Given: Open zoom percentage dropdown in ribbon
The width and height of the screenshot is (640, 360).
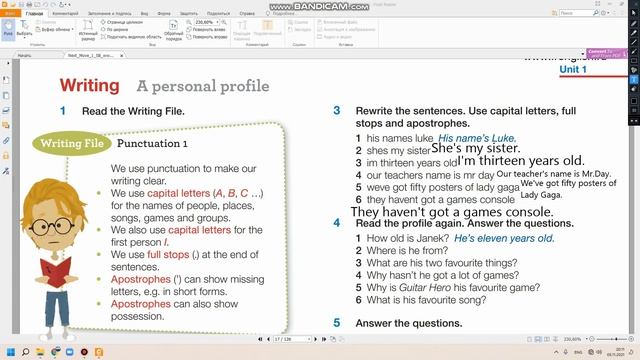Looking at the screenshot, I should [217, 22].
